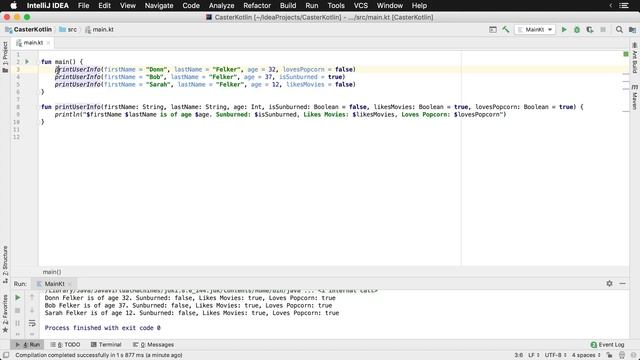This screenshot has height=360, width=640.
Task: Toggle Soft-Wrap icon in Run console
Action: pyautogui.click(x=32, y=323)
